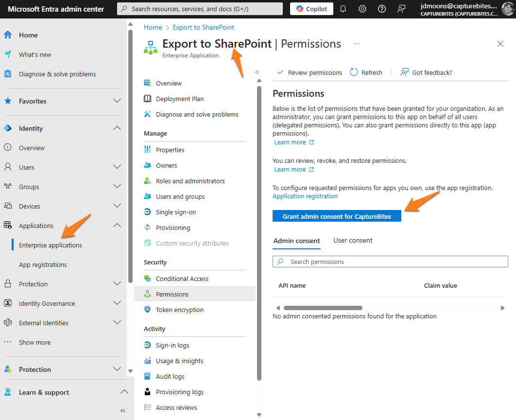516x420 pixels.
Task: Open the Audit logs menu item
Action: (170, 376)
